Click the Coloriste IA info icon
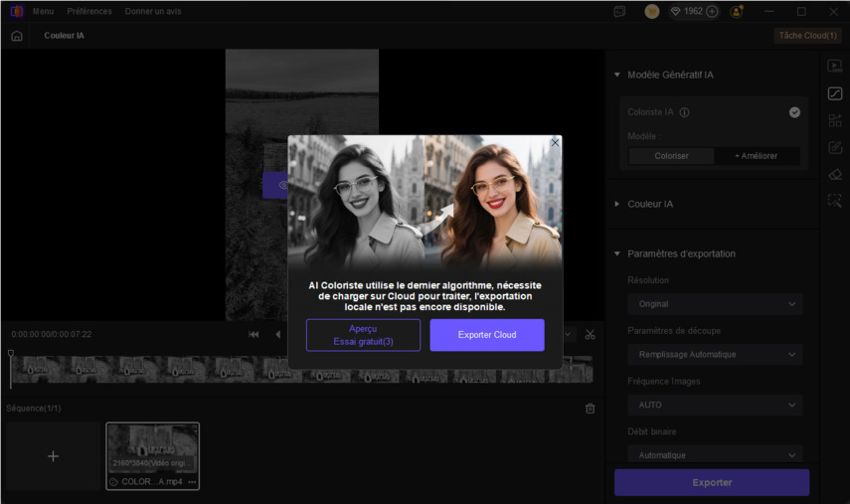This screenshot has width=850, height=504. (x=685, y=113)
